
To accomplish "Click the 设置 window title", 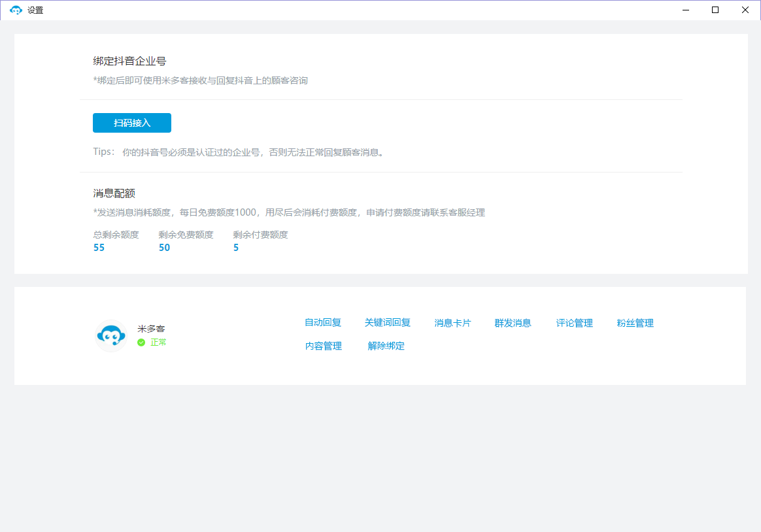I will tap(35, 10).
